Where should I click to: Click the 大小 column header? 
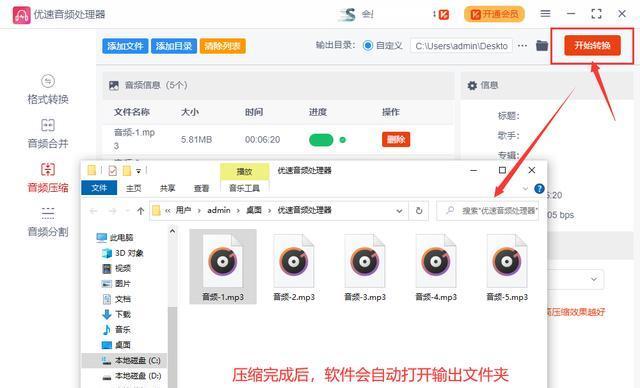(190, 112)
